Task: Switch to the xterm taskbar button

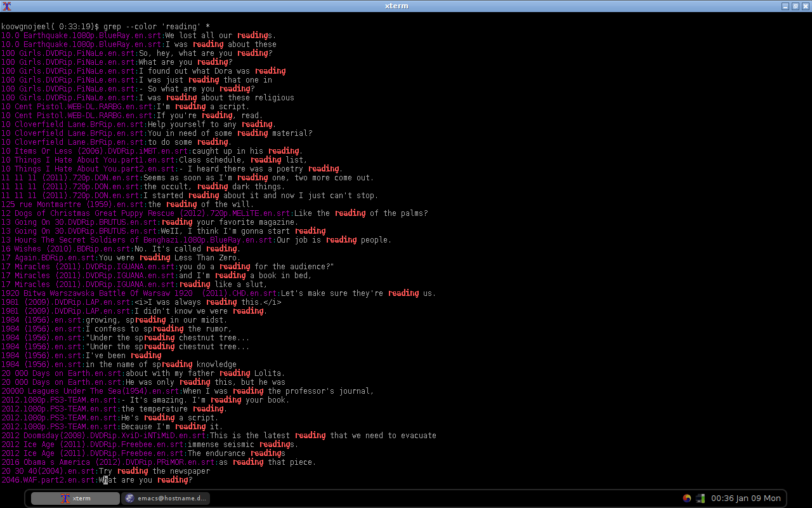Action: (75, 498)
